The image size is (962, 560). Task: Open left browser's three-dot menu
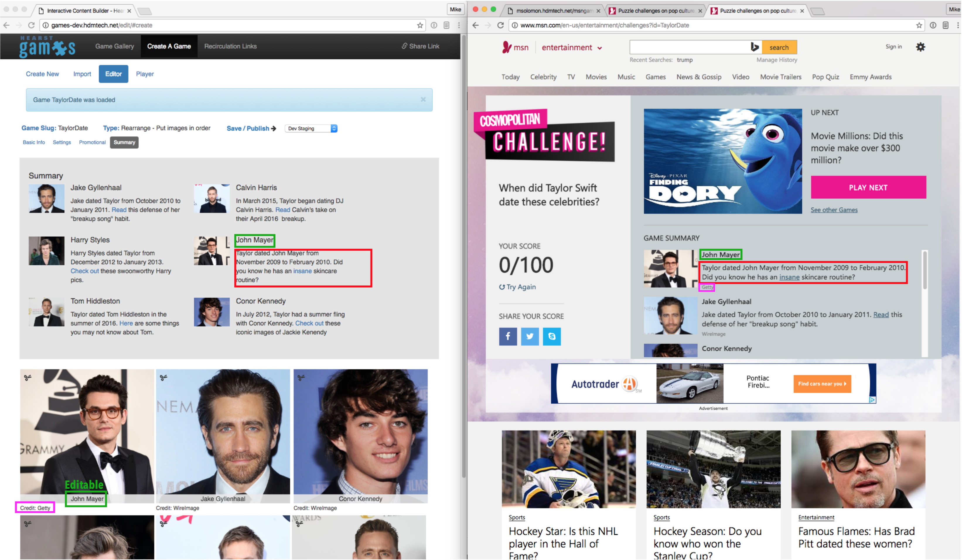coord(459,25)
